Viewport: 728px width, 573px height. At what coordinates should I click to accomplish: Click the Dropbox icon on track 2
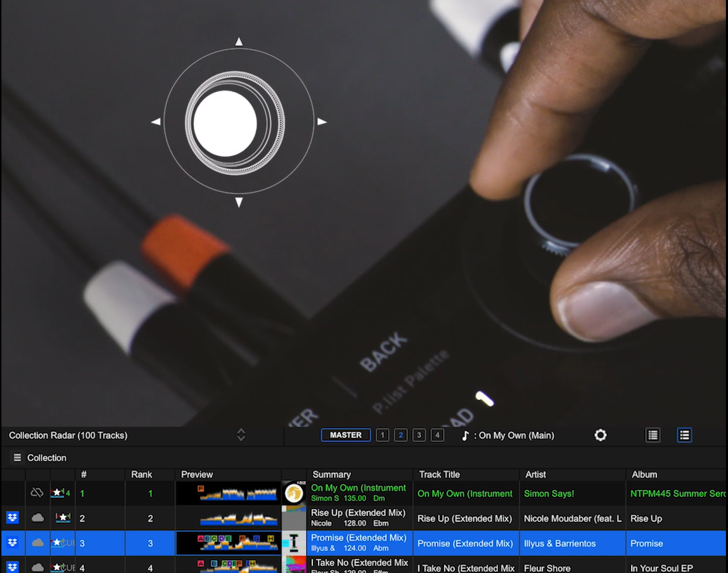click(12, 518)
